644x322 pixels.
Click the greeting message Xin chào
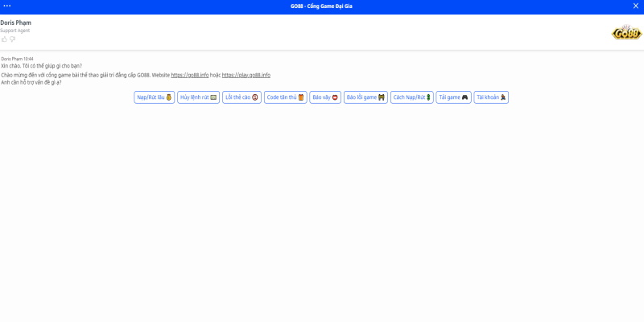pos(41,66)
